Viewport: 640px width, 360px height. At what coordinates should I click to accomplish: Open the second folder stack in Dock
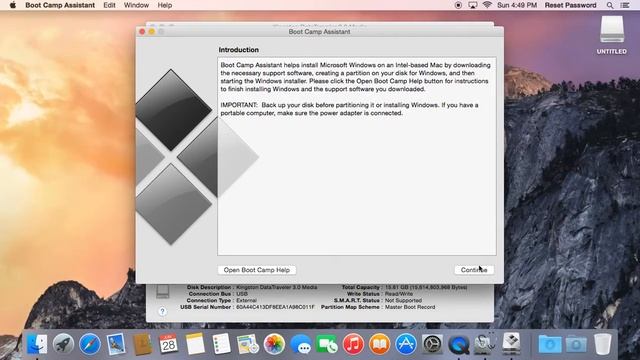(576, 344)
